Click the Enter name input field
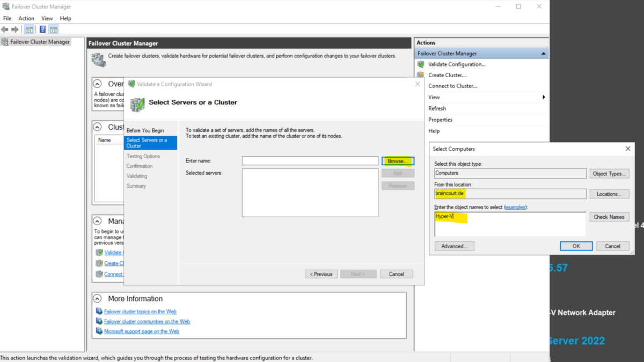The width and height of the screenshot is (644, 362). (310, 160)
